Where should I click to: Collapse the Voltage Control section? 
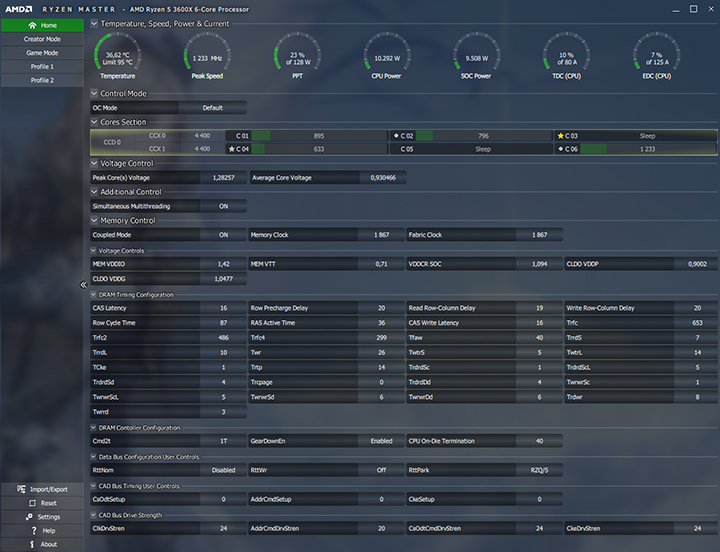[94, 163]
